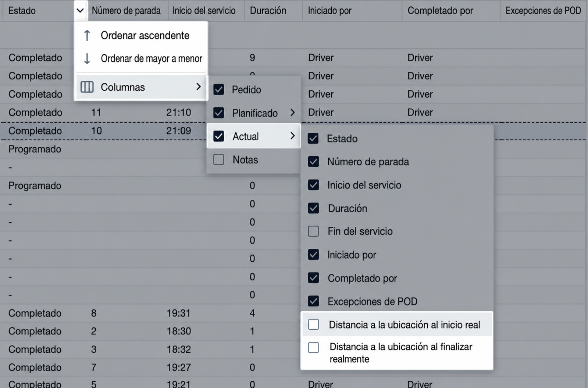Open the Columnas menu item
This screenshot has height=388, width=588.
[141, 87]
